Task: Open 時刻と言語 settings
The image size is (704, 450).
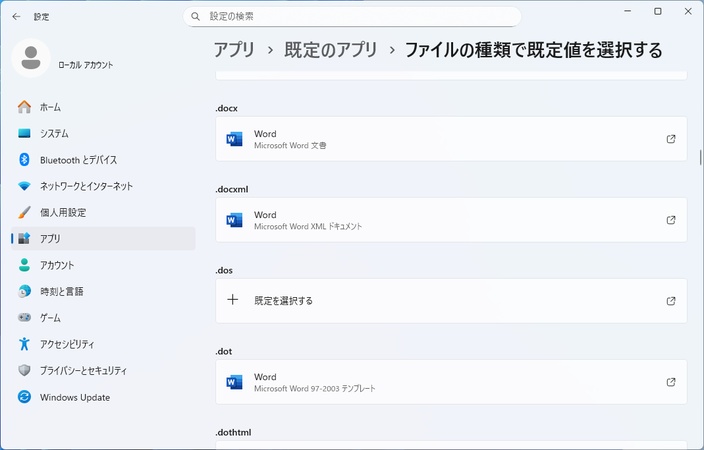Action: 103,291
